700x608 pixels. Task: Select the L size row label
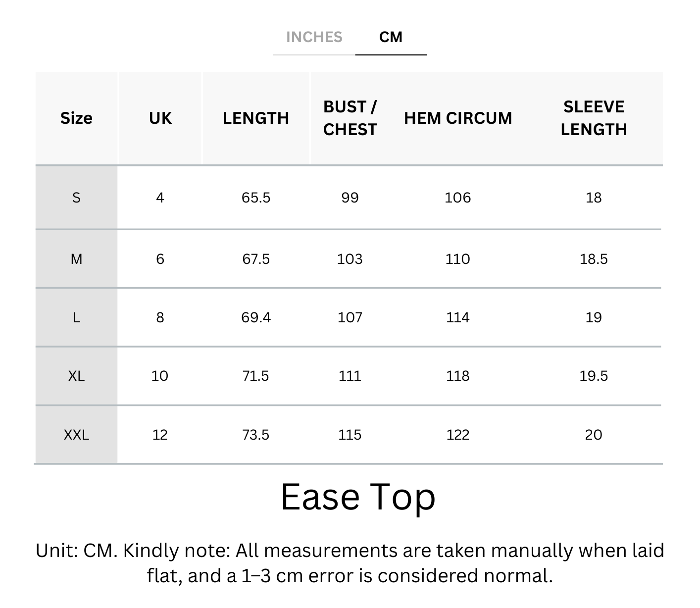coord(76,317)
